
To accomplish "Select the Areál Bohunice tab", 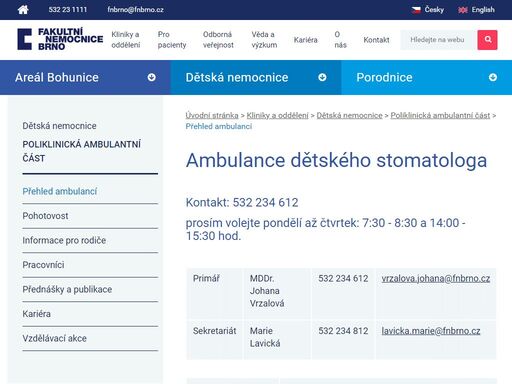I will point(85,77).
